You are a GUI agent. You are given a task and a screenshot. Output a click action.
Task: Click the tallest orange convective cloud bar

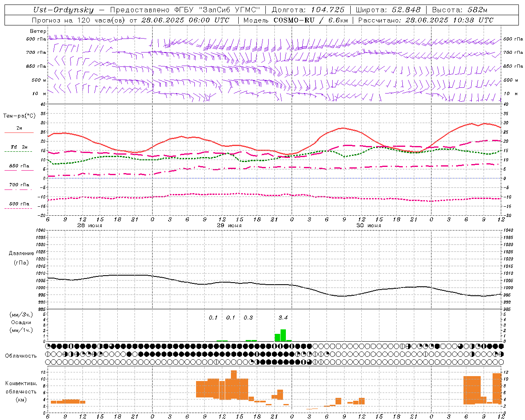click(x=234, y=385)
